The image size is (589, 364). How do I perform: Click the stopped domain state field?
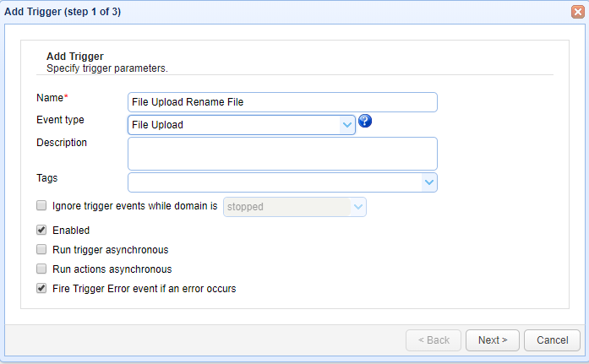(286, 207)
